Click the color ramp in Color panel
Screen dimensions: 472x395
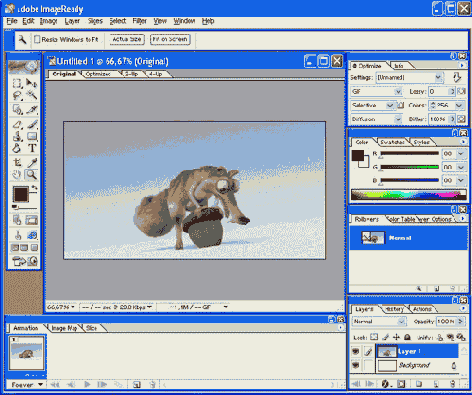(x=409, y=194)
